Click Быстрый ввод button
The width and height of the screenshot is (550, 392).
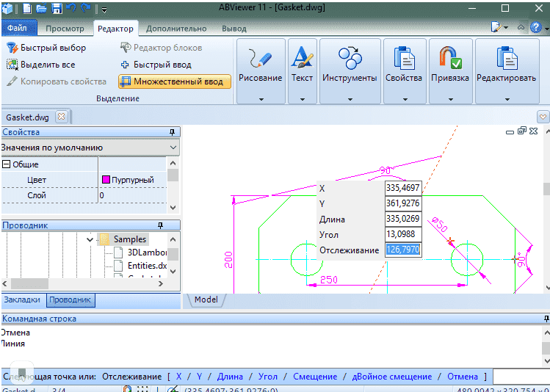[x=156, y=65]
